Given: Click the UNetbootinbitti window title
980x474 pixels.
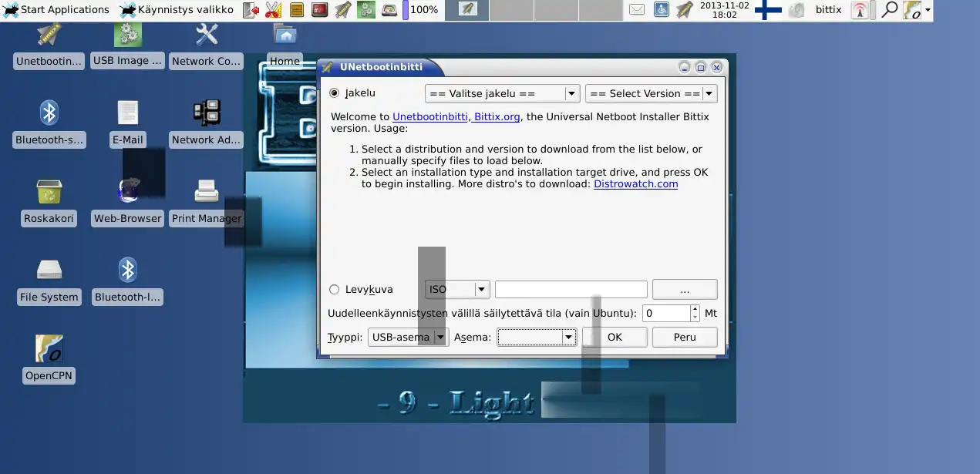Looking at the screenshot, I should (381, 67).
